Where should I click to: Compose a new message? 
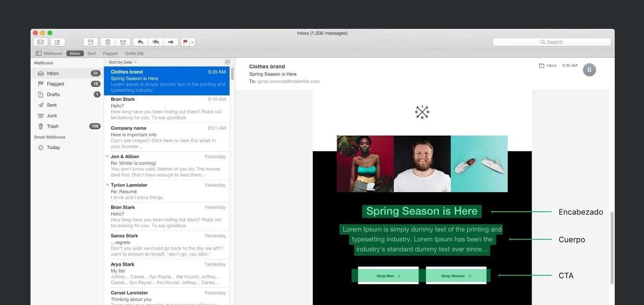(x=57, y=42)
